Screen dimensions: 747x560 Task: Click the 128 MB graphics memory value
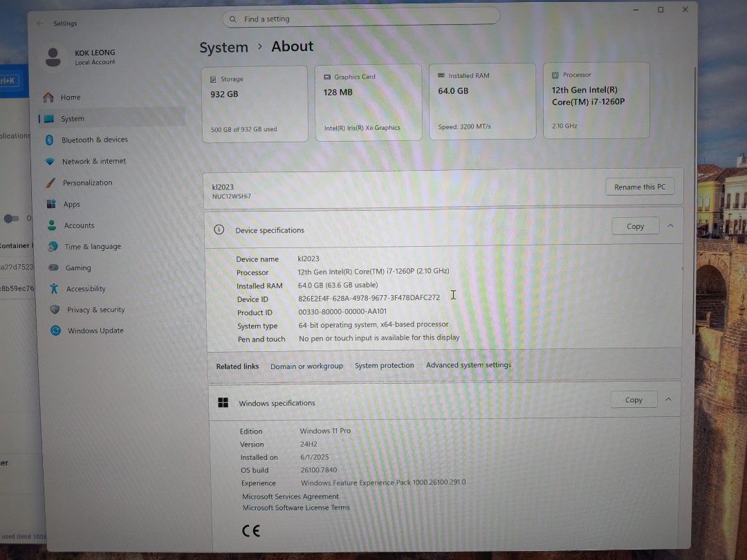tap(338, 93)
